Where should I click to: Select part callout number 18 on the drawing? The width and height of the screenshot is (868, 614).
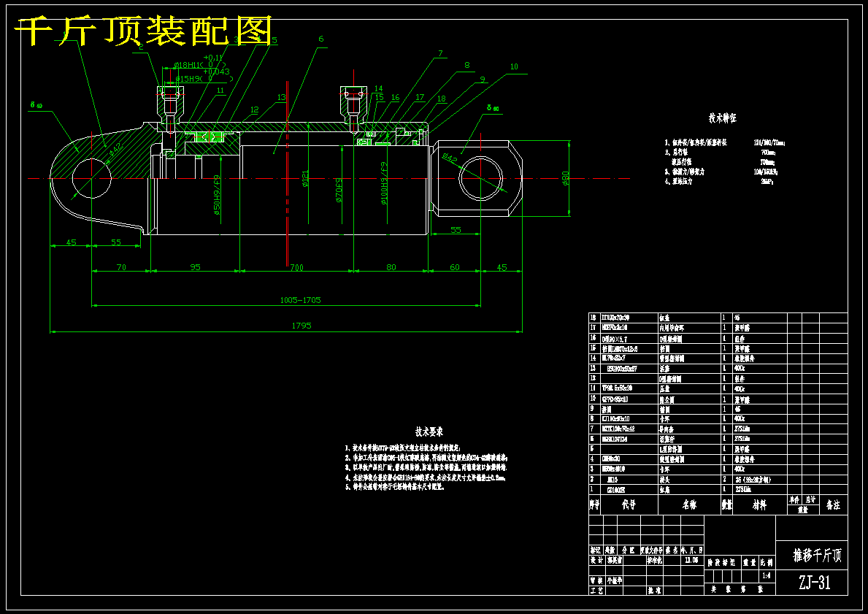[441, 99]
